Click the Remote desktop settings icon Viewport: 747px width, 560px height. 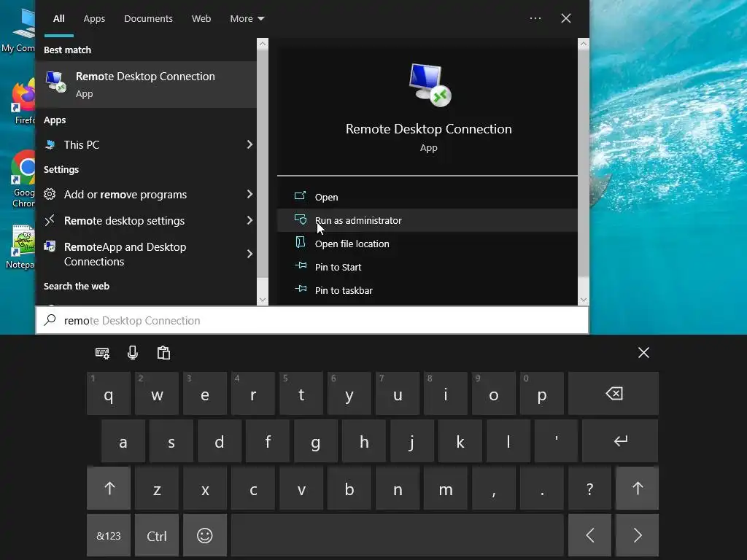50,220
